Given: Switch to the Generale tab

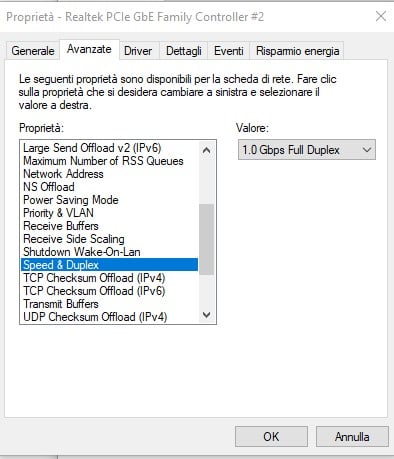Looking at the screenshot, I should coord(33,51).
